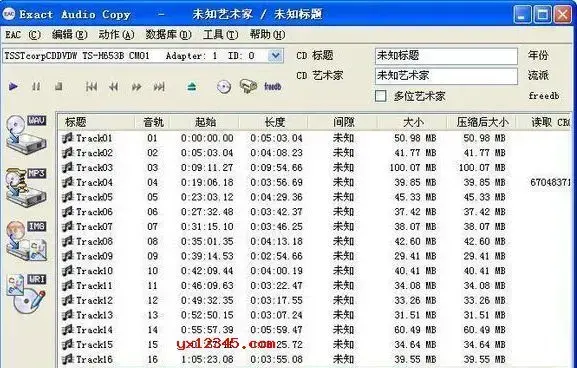Open the EAC (C) menu
Viewport: 577px width, 368px height.
pyautogui.click(x=22, y=35)
